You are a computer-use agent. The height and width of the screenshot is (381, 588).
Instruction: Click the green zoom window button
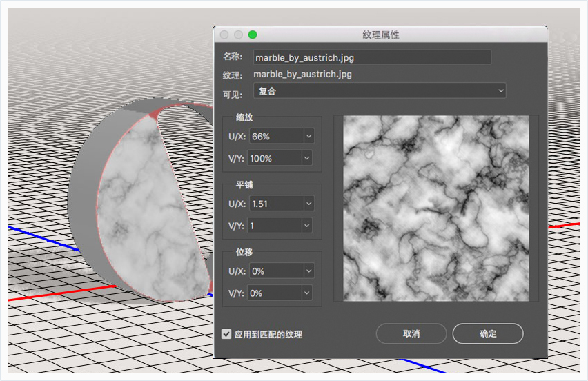[x=253, y=35]
